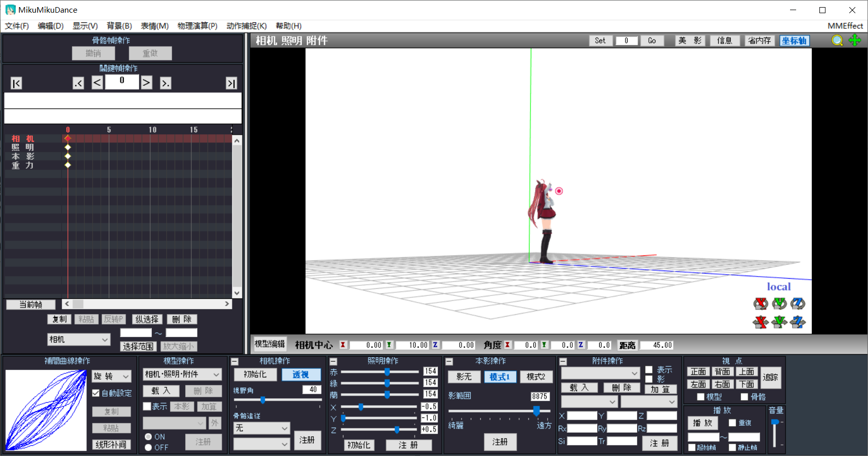Viewport: 868px width, 456px height.
Task: Click the red X move axis icon
Action: tap(760, 322)
